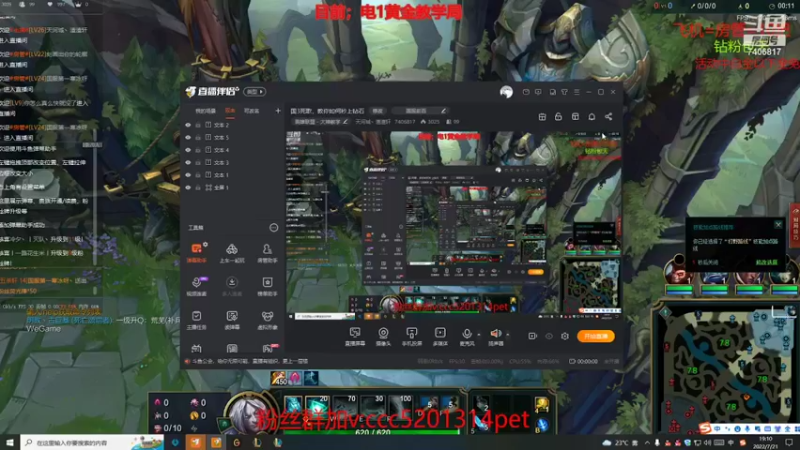
Task: Open the notification bell in streaming header
Action: (592, 117)
